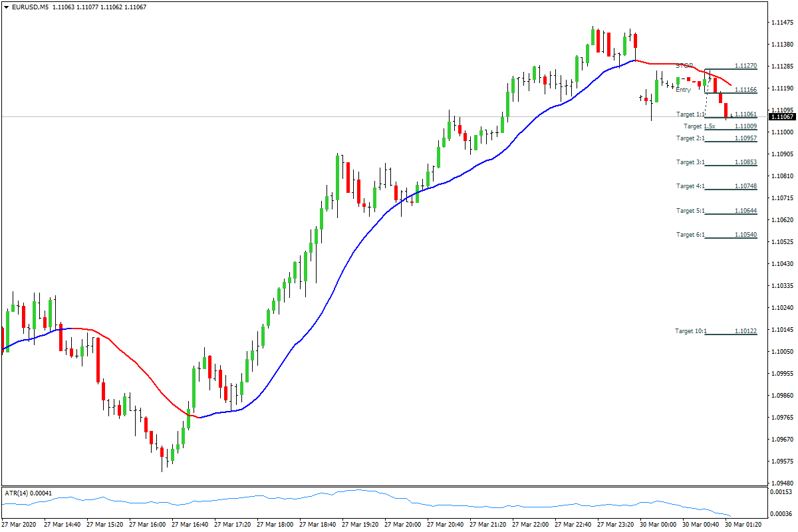Click the 1.11285 price scale label
The width and height of the screenshot is (798, 532).
(782, 66)
